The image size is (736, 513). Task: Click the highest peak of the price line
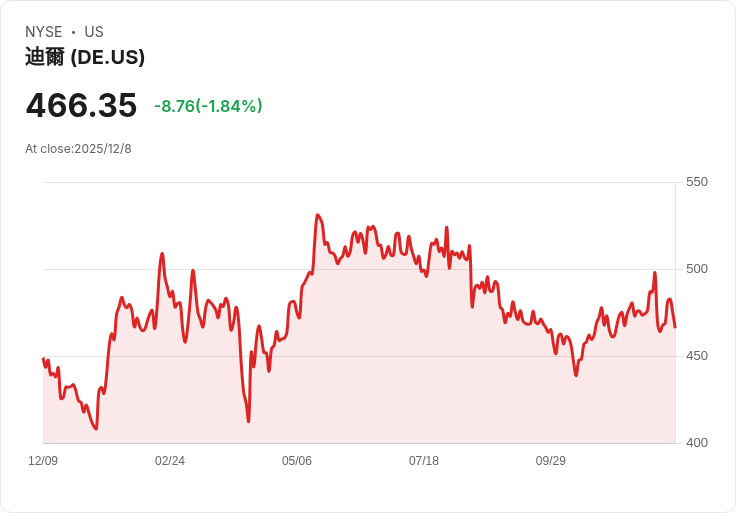317,215
